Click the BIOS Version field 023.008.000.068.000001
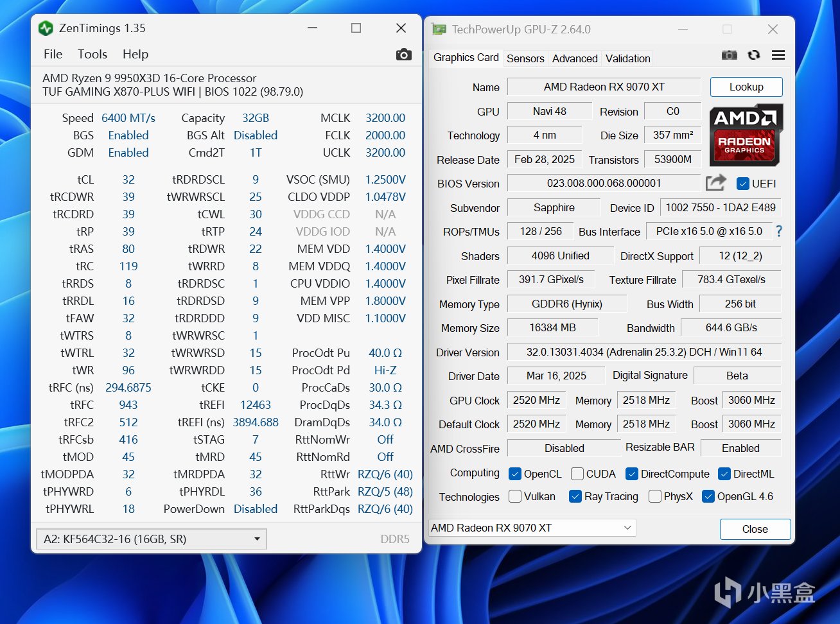The width and height of the screenshot is (840, 624). click(604, 183)
